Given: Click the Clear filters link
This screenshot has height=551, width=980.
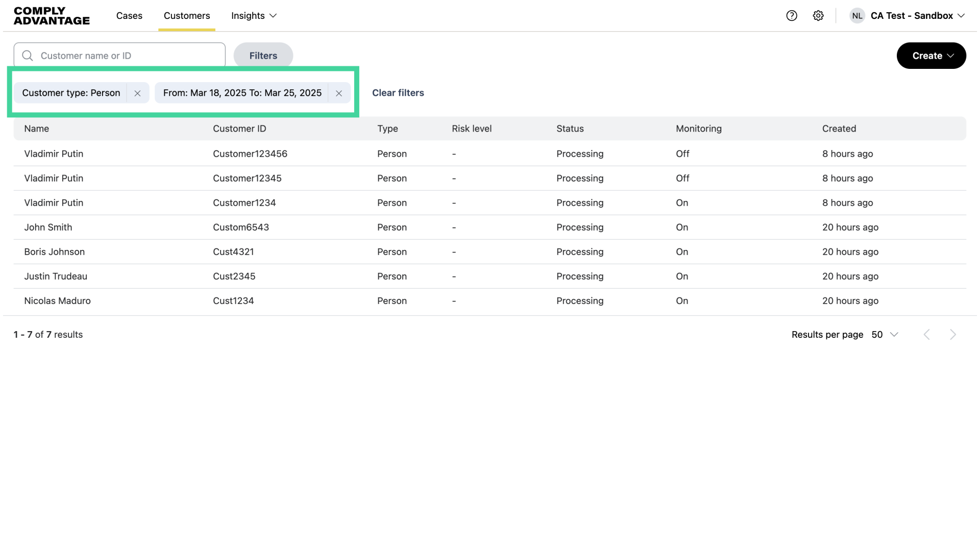Looking at the screenshot, I should pos(398,93).
